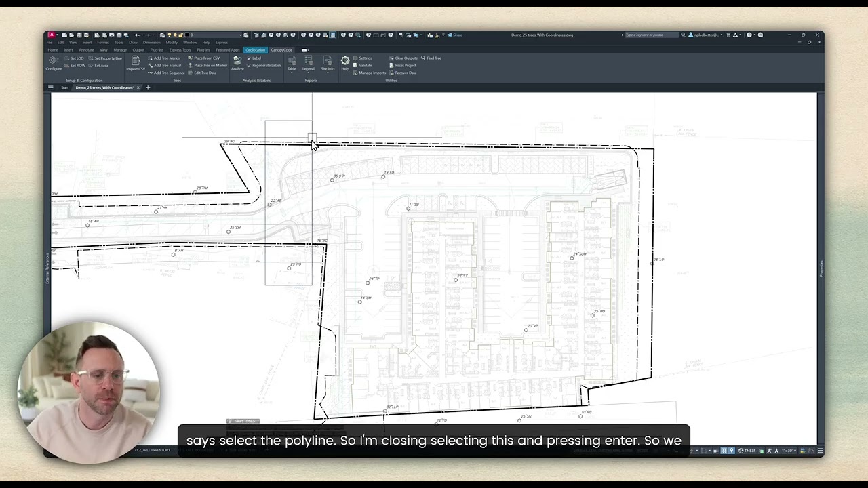The image size is (868, 488).
Task: Click the new drawing plus tab button
Action: pyautogui.click(x=148, y=87)
